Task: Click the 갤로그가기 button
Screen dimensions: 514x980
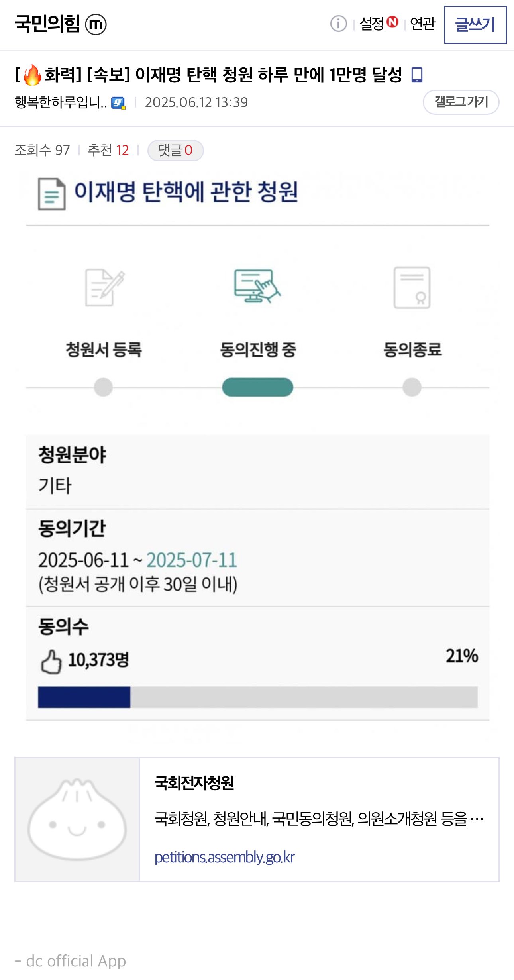Action: click(x=461, y=102)
